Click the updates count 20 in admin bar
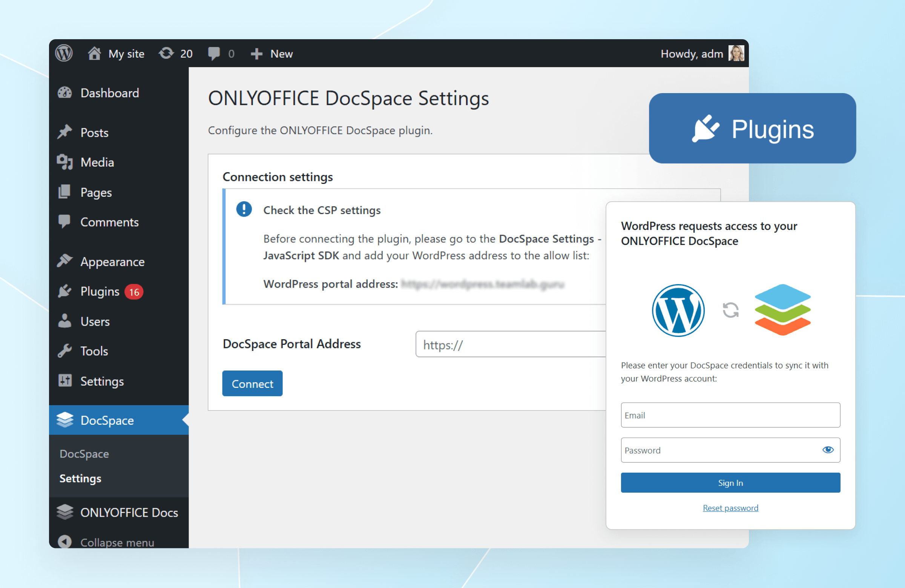Viewport: 905px width, 588px height. coord(186,54)
